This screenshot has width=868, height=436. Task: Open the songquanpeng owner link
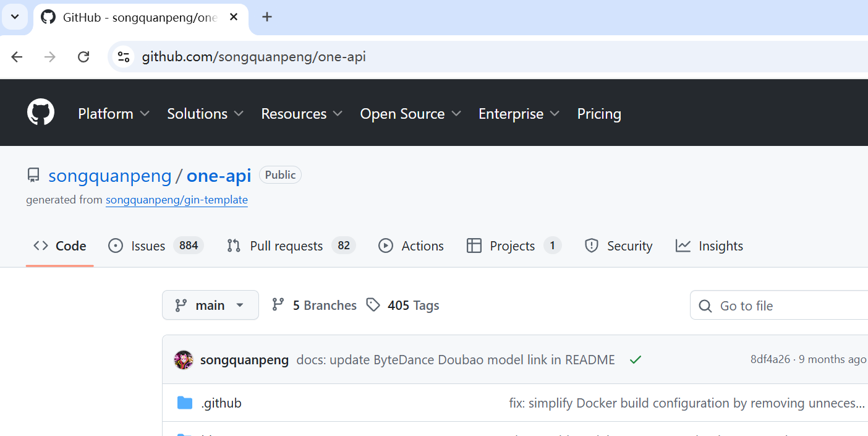coord(110,176)
